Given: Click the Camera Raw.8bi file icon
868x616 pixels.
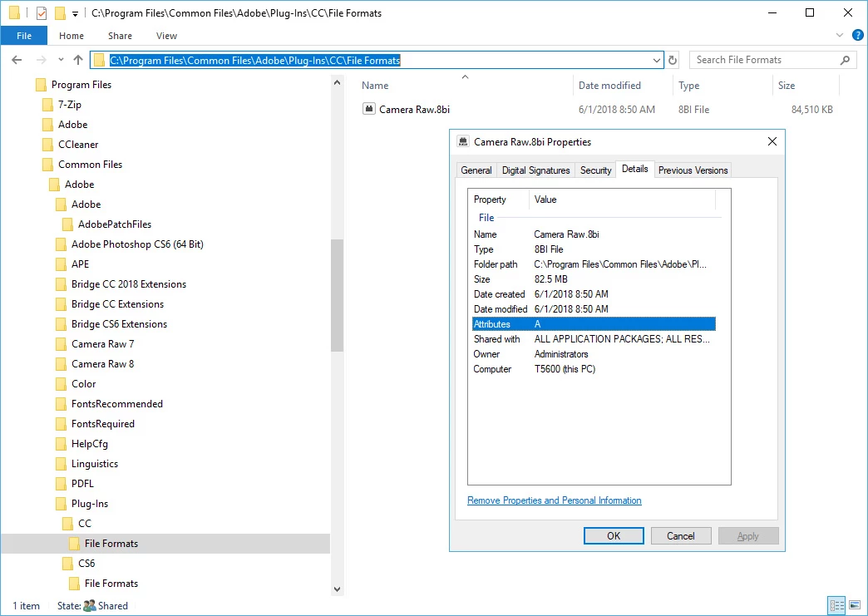Looking at the screenshot, I should (x=368, y=109).
